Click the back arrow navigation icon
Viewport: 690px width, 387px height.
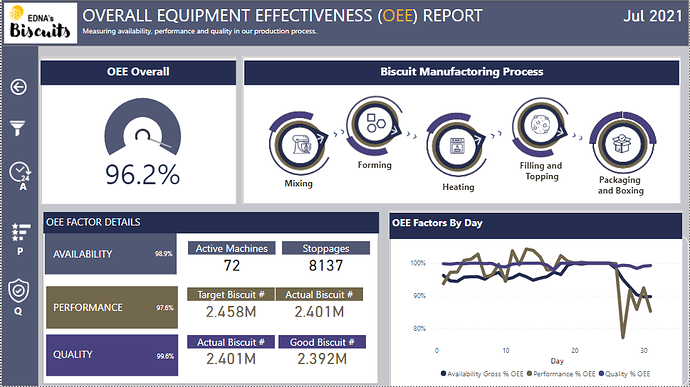[x=18, y=87]
